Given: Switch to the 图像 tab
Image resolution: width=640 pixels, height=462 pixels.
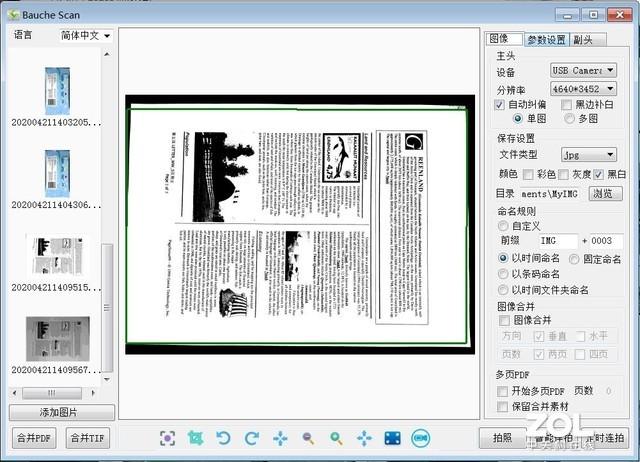Looking at the screenshot, I should (x=504, y=39).
